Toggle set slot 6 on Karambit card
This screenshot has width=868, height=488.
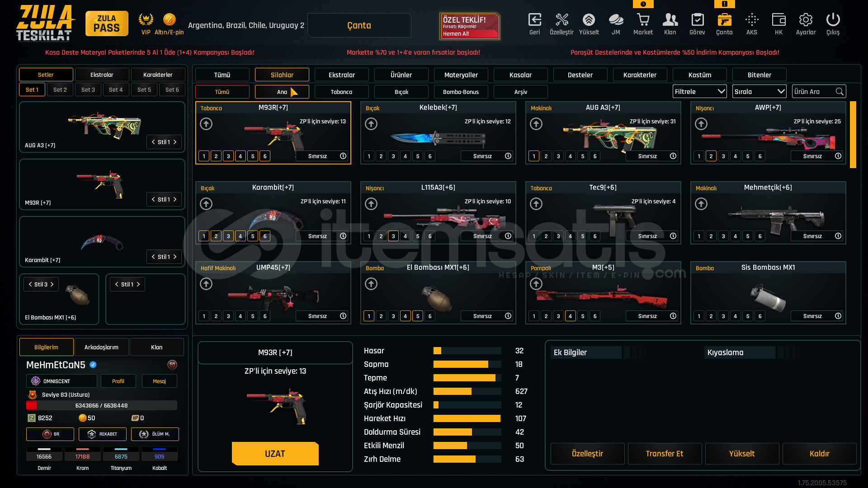265,236
